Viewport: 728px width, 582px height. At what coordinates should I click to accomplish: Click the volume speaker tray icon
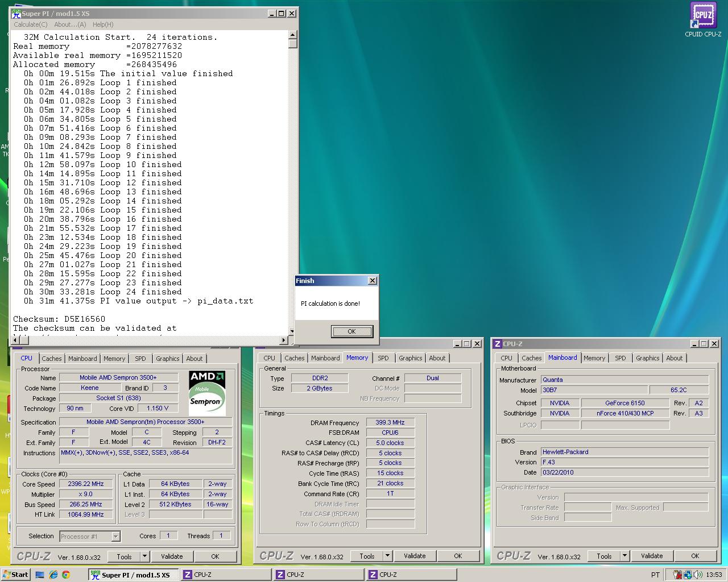698,575
